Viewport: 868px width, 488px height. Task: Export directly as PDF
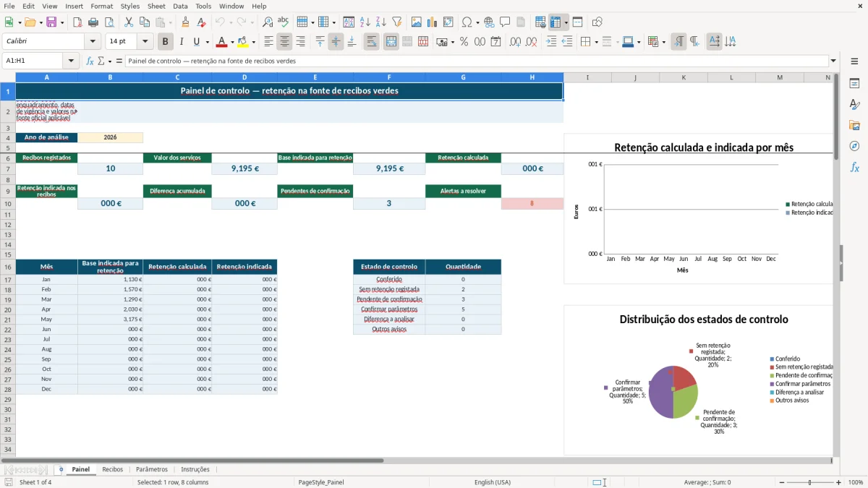77,22
